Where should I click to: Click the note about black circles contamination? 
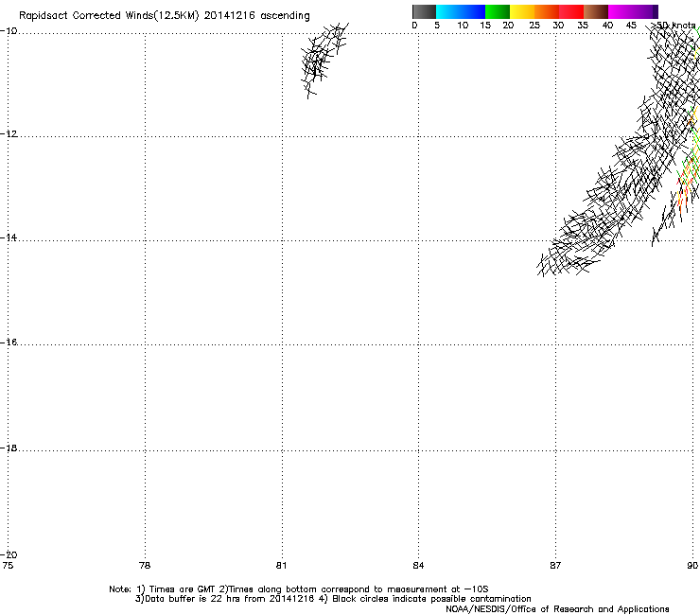coord(425,599)
